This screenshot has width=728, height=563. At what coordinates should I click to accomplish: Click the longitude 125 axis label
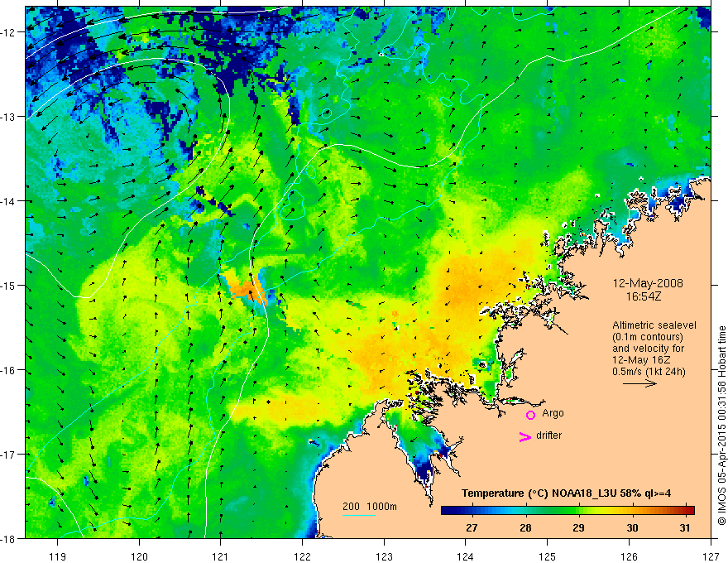(548, 556)
